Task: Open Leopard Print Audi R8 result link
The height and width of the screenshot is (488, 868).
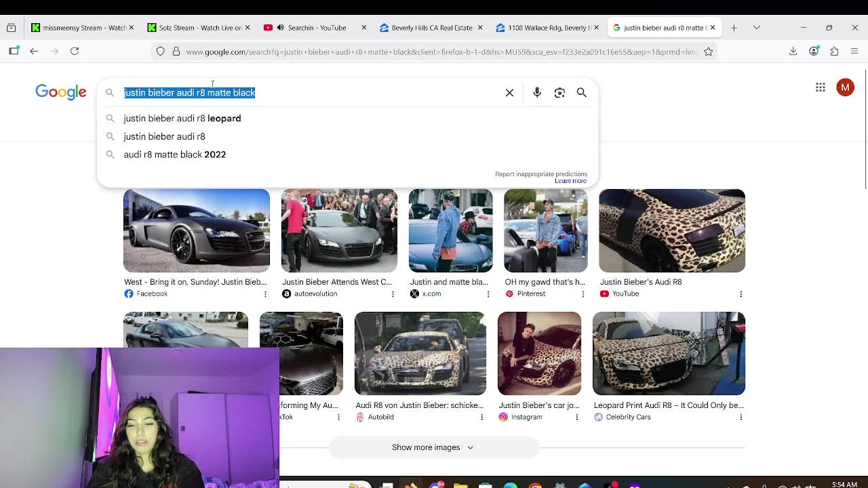Action: (669, 405)
